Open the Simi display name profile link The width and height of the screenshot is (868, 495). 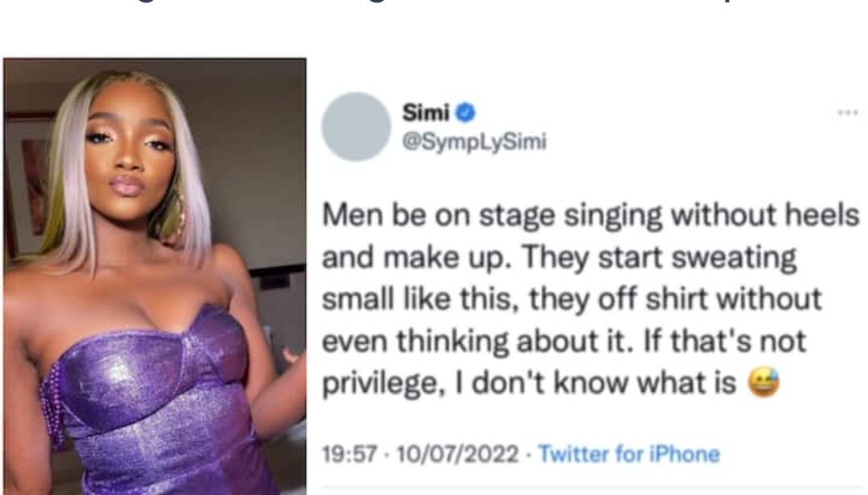[426, 113]
